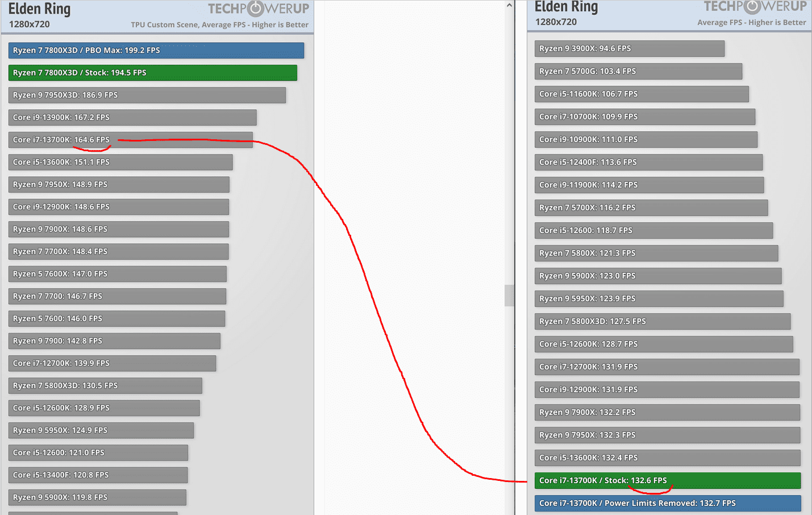Click the scroll-up arrow of the middle scrollbar
The width and height of the screenshot is (812, 515).
tap(509, 6)
